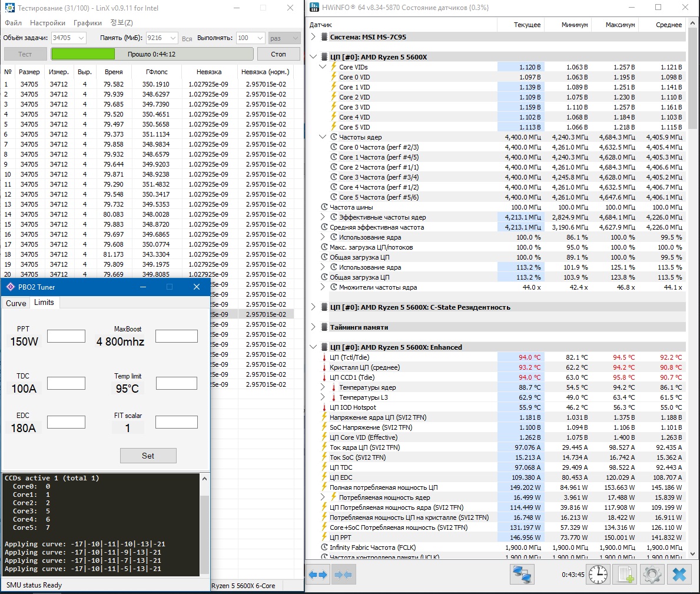Open Выполнять count dropdown in LinX
This screenshot has width=700, height=594.
pos(260,38)
